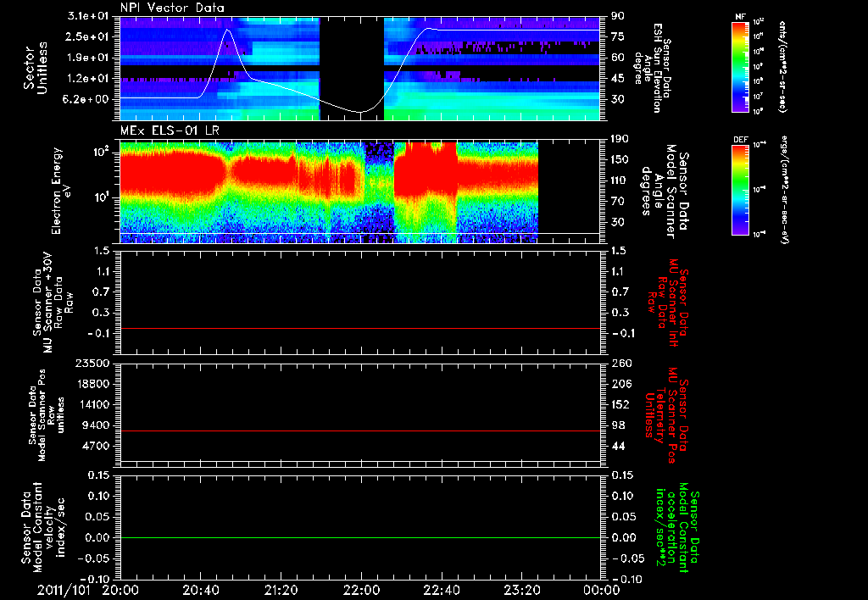868x600 pixels.
Task: Select the 'NPI Vector Data' panel title
Action: (172, 8)
